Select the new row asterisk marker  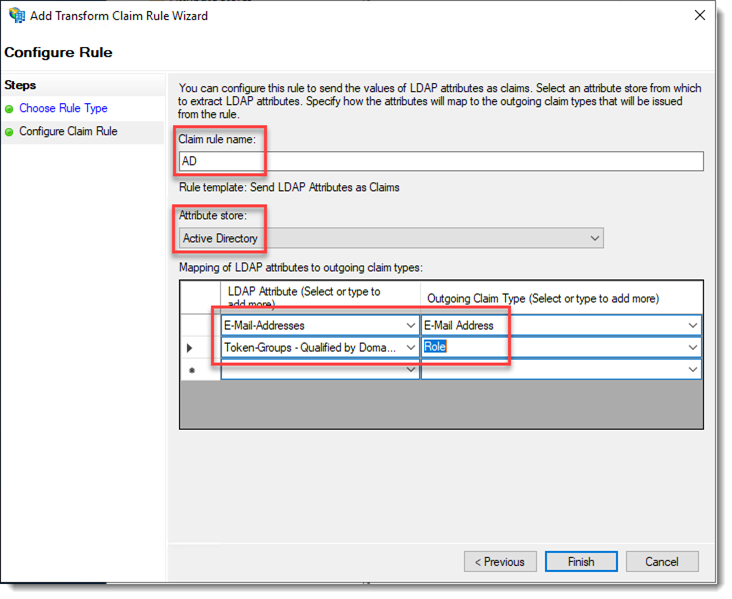191,371
